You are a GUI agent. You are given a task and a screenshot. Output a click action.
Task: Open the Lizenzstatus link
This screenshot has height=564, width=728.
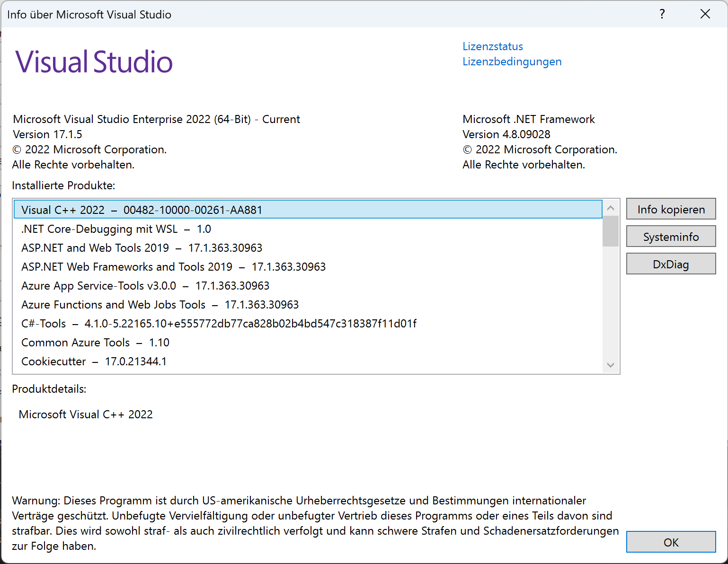492,46
